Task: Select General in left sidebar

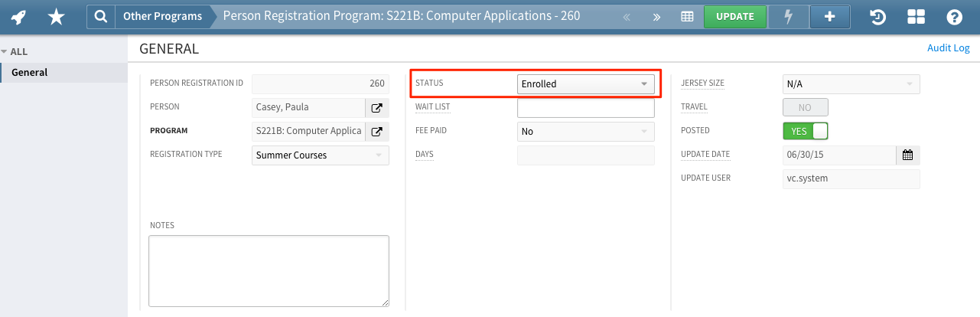Action: (x=63, y=73)
